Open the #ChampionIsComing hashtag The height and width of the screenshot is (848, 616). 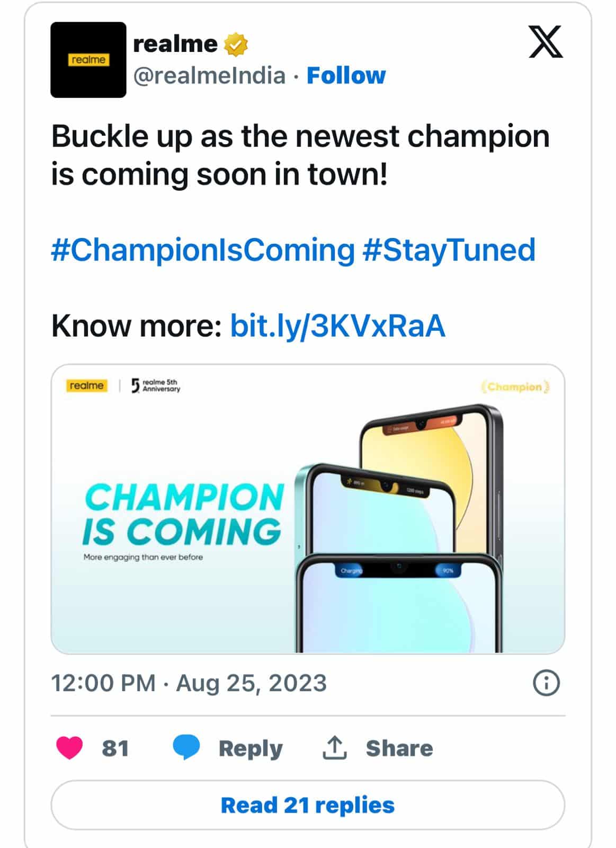[203, 250]
